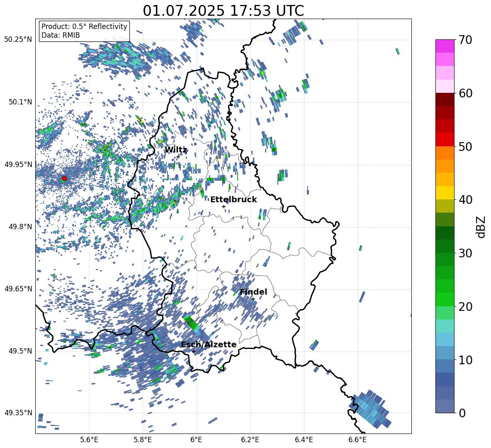This screenshot has width=491, height=448.
Task: Click the cross marker below Esch/Alzette label
Action: [194, 351]
